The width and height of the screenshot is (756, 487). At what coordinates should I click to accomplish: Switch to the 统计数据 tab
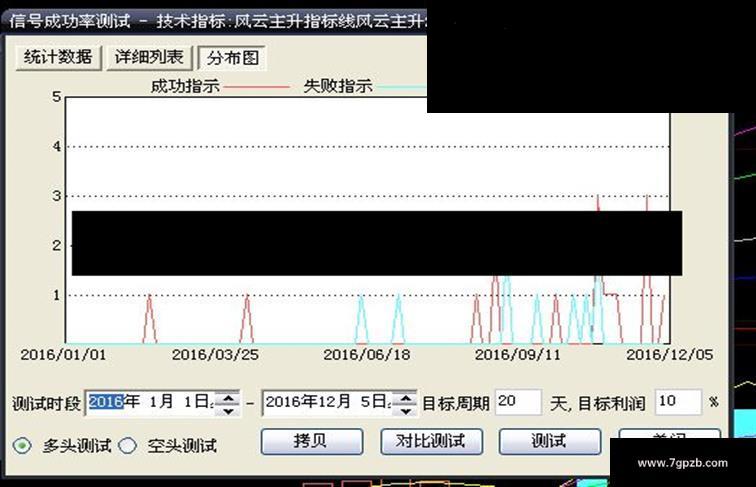(58, 58)
